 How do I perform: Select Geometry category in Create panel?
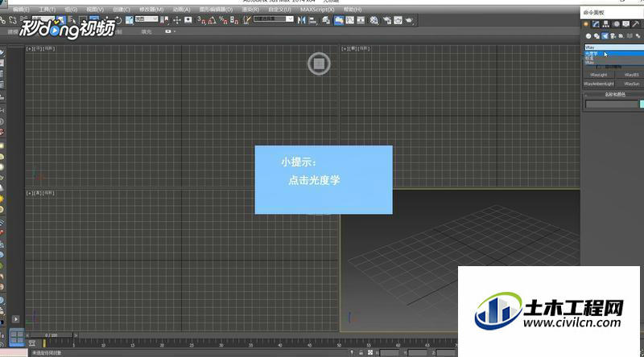coord(588,35)
